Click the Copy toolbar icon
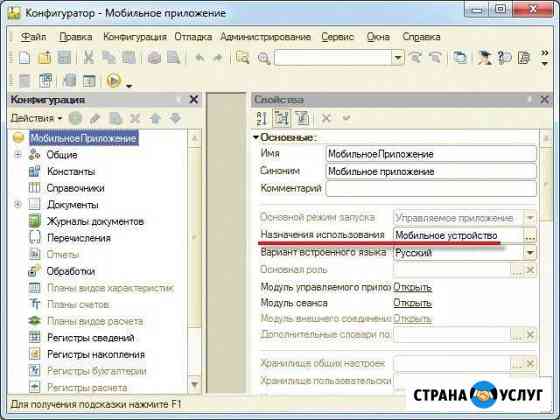 pyautogui.click(x=108, y=58)
